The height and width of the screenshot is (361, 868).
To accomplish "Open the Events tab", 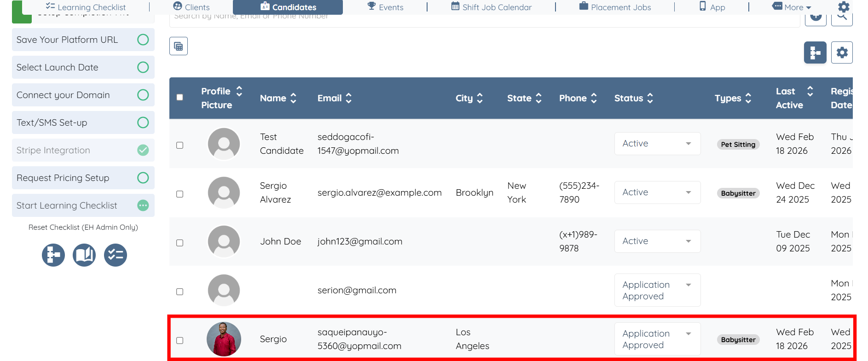I will pos(385,7).
